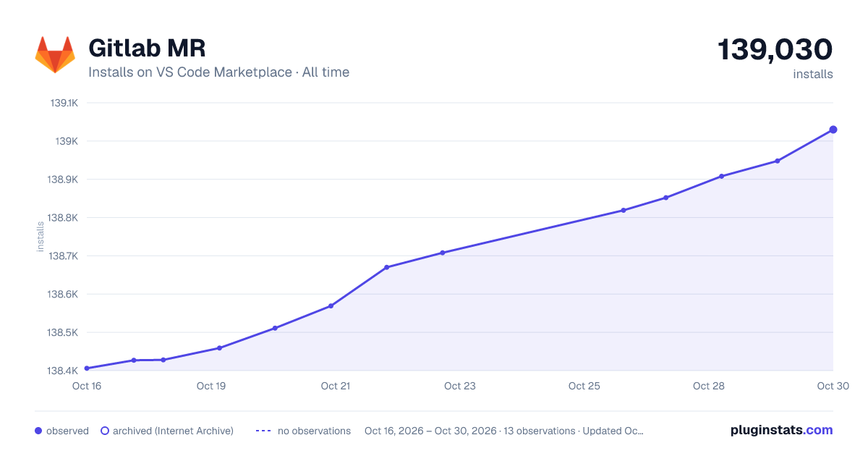Click the 139,030 installs total
The width and height of the screenshot is (868, 456).
(x=775, y=49)
